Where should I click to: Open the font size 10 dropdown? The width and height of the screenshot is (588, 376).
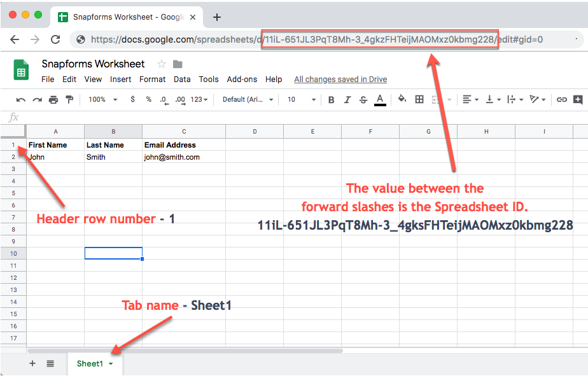[302, 100]
